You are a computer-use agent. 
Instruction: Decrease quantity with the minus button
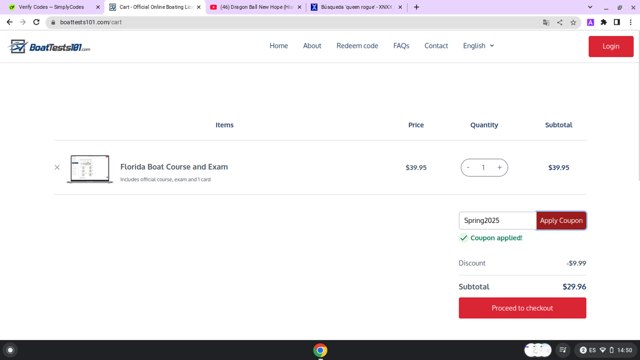468,167
